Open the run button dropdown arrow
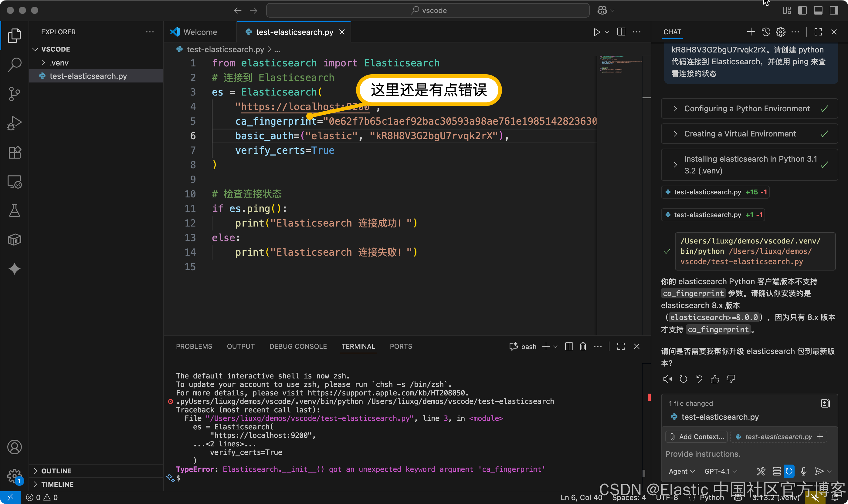Screen dimensions: 848x504 coord(607,32)
